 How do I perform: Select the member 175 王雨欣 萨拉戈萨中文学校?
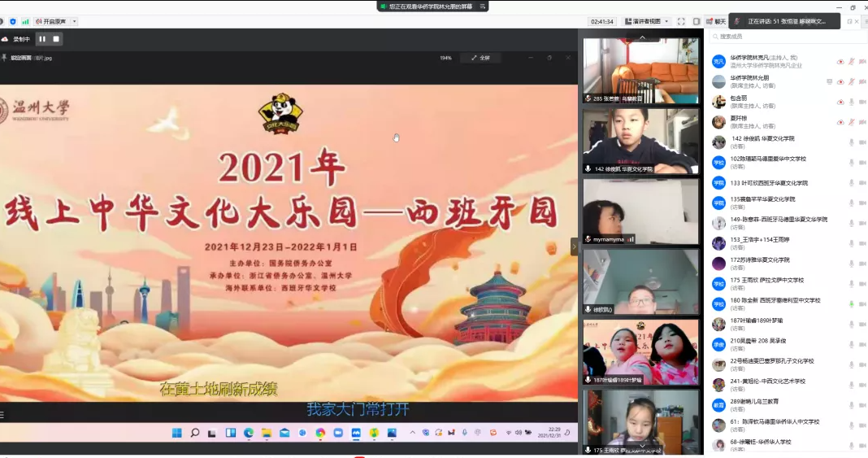[x=788, y=284]
